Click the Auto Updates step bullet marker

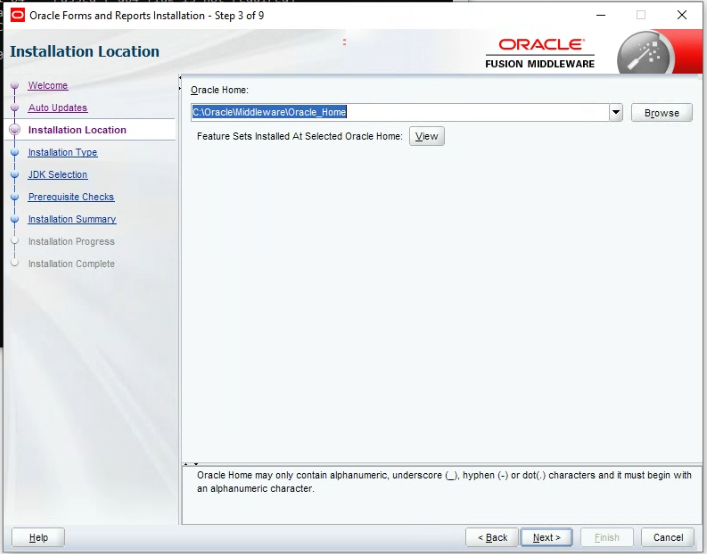click(x=14, y=108)
